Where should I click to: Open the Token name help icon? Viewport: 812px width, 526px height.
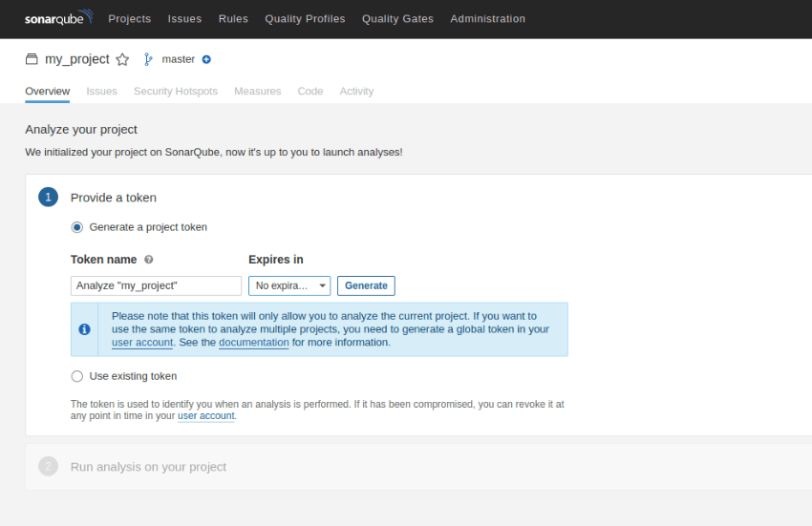click(149, 260)
